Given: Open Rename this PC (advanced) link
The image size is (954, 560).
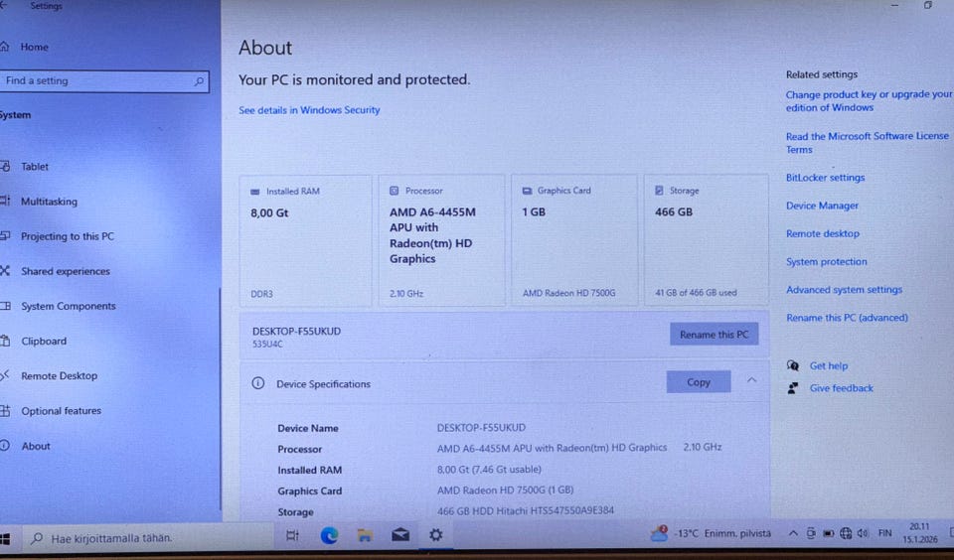Looking at the screenshot, I should coord(847,318).
